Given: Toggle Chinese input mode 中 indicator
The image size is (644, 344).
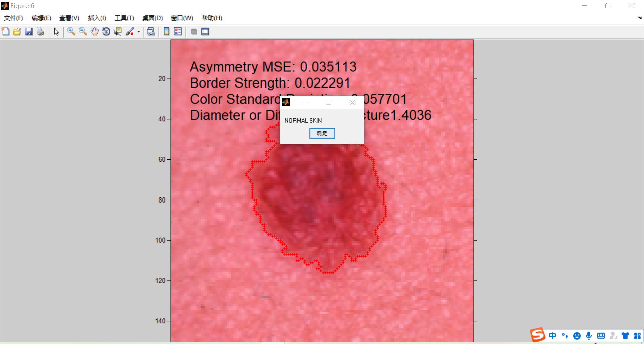Looking at the screenshot, I should point(552,336).
